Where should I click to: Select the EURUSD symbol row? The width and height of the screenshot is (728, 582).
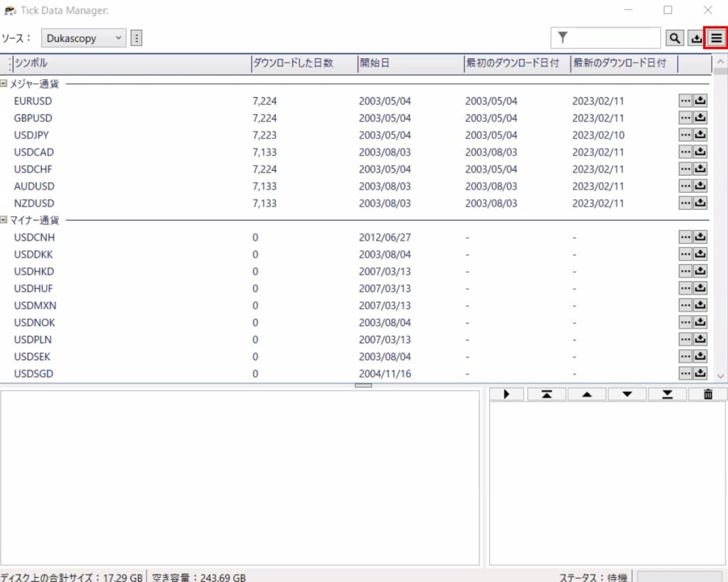[355, 101]
